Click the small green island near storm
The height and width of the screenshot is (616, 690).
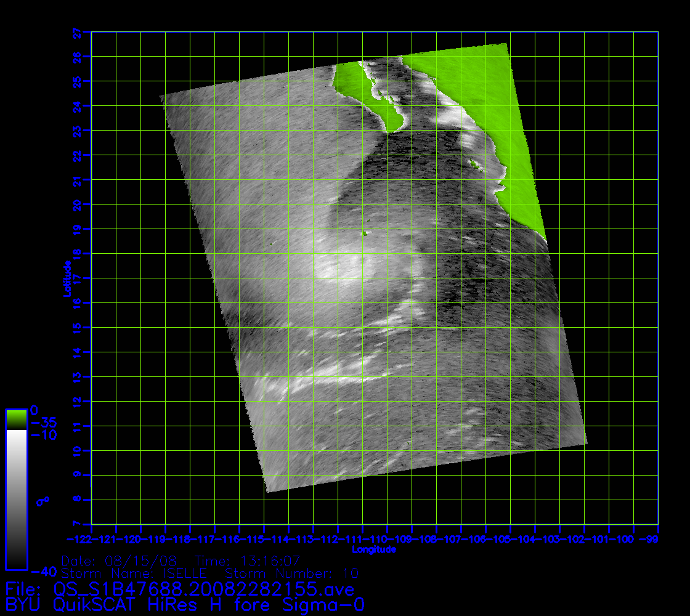click(365, 233)
